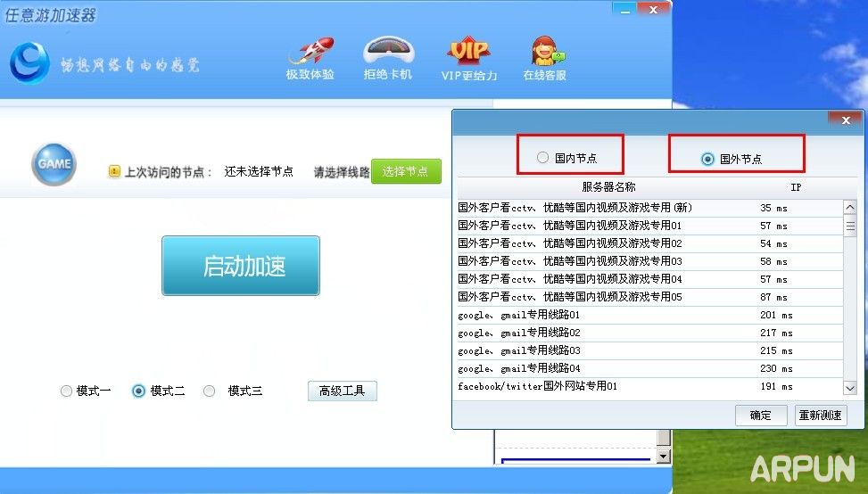Click 重新测速 to retest speed
The width and height of the screenshot is (868, 494).
click(x=820, y=416)
